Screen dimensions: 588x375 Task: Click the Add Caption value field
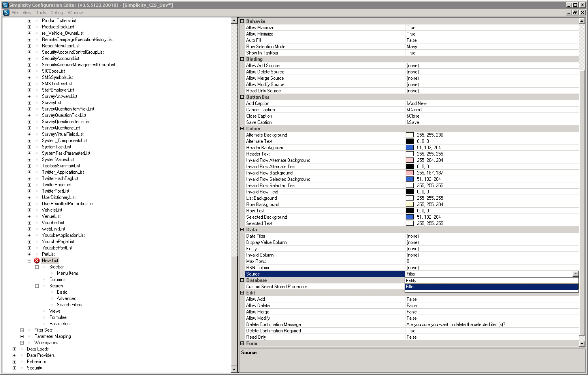click(492, 103)
